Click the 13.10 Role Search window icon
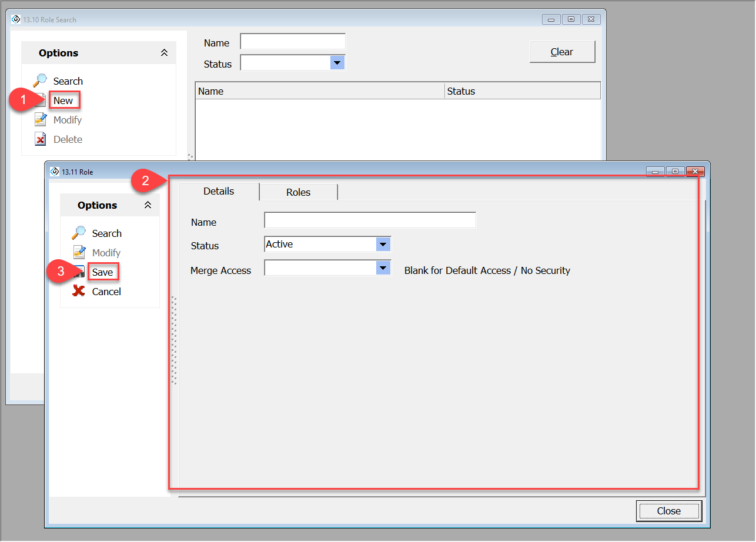Viewport: 756px width, 542px height. [x=16, y=19]
